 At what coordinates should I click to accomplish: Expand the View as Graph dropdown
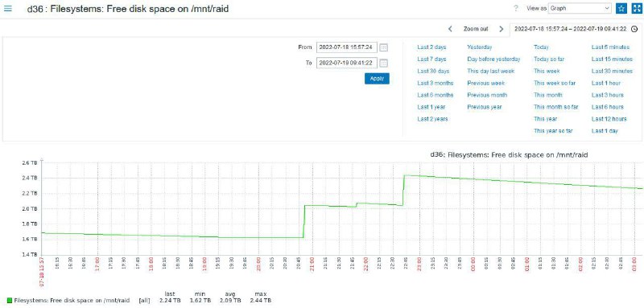(x=580, y=8)
